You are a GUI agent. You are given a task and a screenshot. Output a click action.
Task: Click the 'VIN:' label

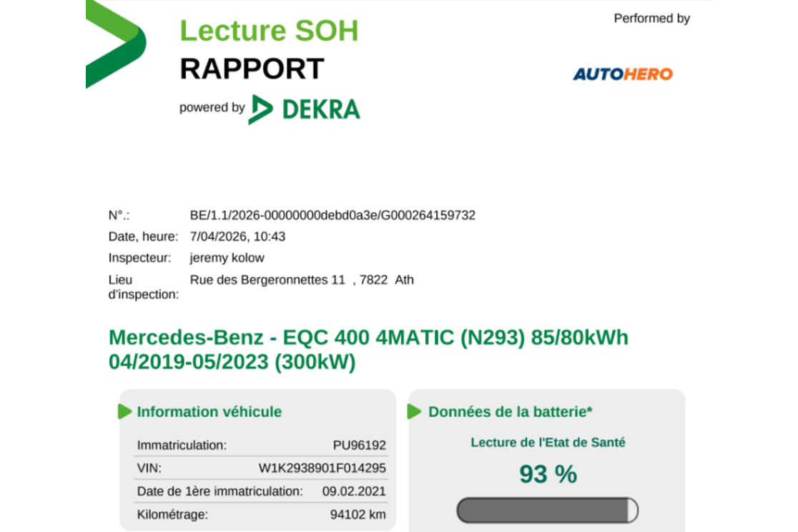149,468
